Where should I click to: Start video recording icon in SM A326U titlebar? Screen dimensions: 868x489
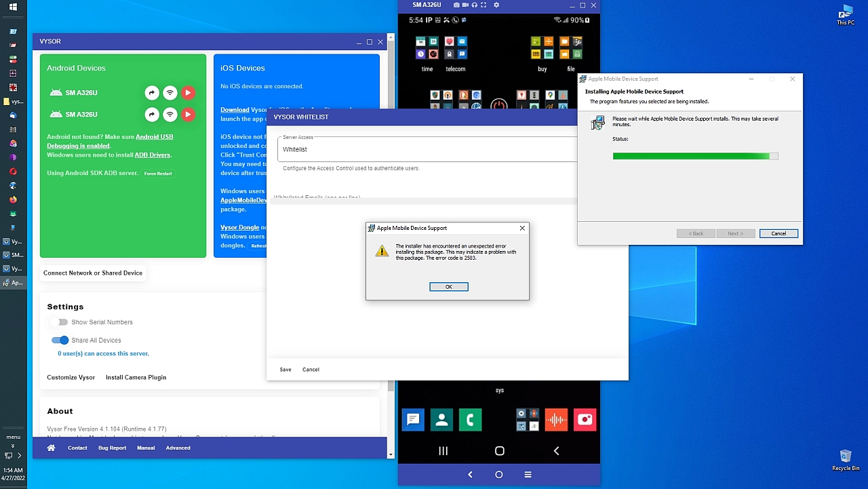(466, 5)
